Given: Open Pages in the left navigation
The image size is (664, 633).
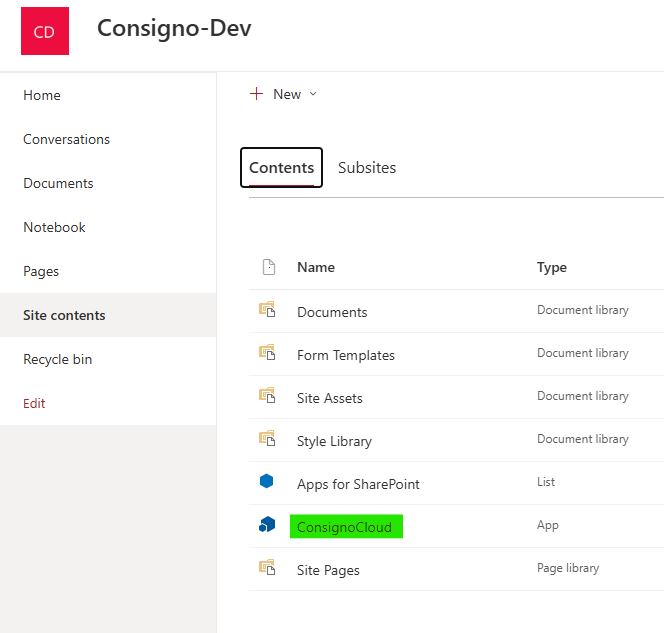Looking at the screenshot, I should 41,271.
